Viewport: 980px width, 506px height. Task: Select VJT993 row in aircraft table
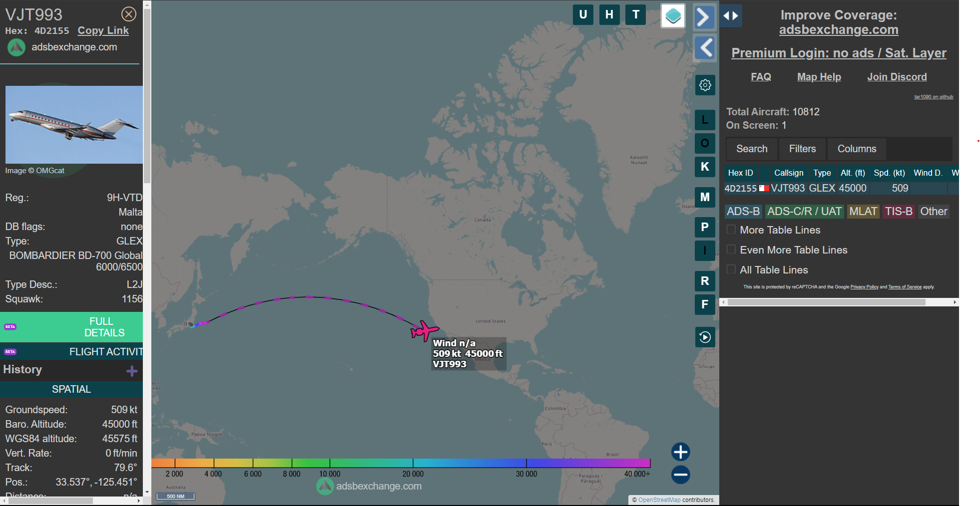(841, 188)
